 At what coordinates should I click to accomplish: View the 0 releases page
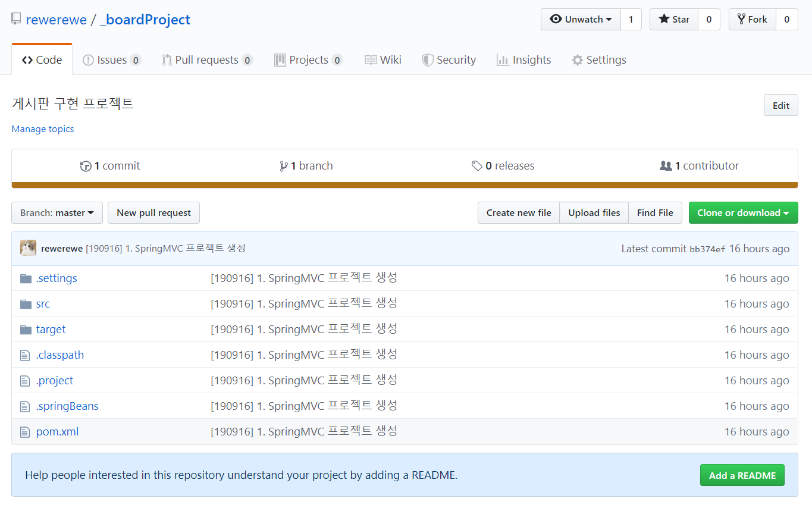503,166
